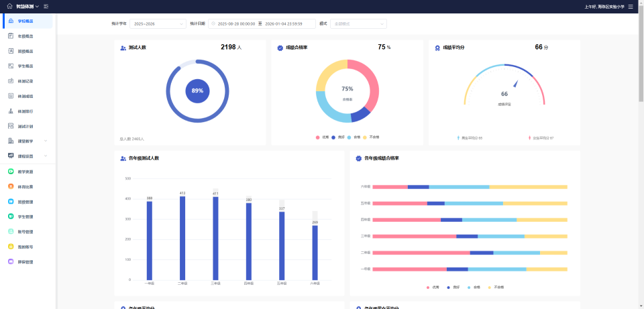Collapse sidebar using the menu fold icon

pos(46,7)
